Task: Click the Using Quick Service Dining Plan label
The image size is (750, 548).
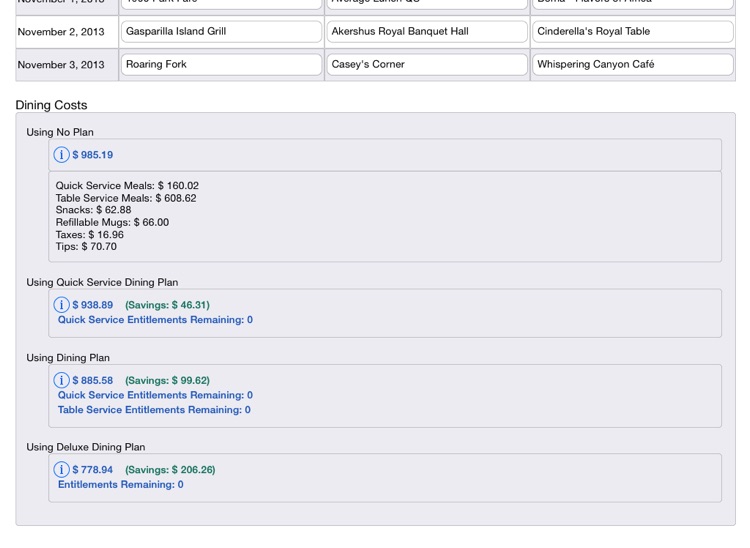Action: click(x=102, y=283)
